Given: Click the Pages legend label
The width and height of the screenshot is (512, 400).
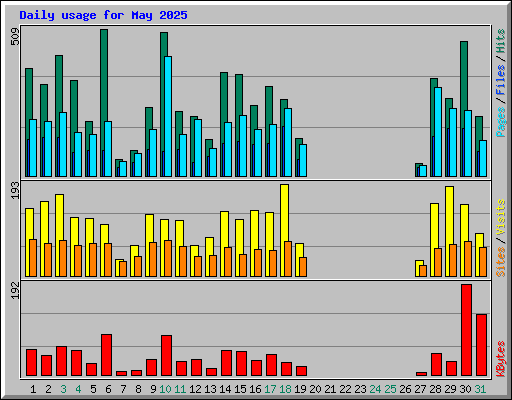Looking at the screenshot, I should [501, 122].
